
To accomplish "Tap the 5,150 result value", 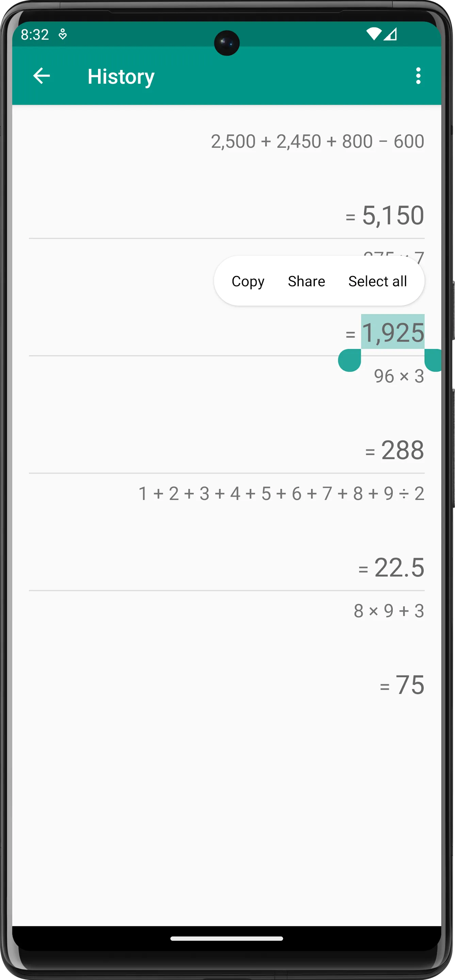I will click(393, 215).
